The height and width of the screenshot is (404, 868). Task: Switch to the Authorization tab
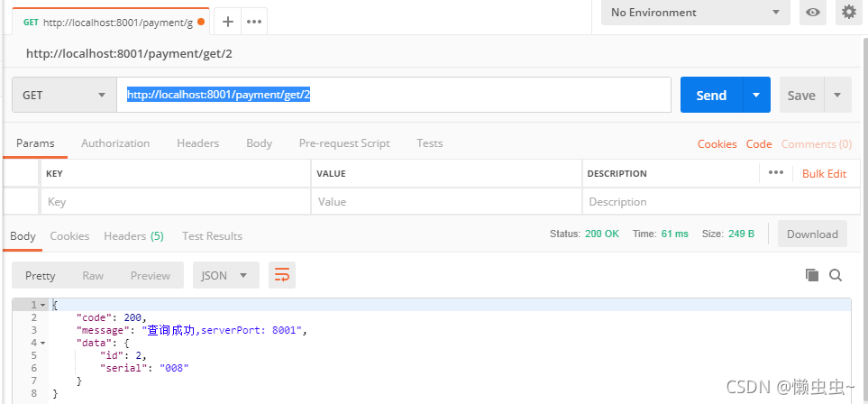pos(115,143)
